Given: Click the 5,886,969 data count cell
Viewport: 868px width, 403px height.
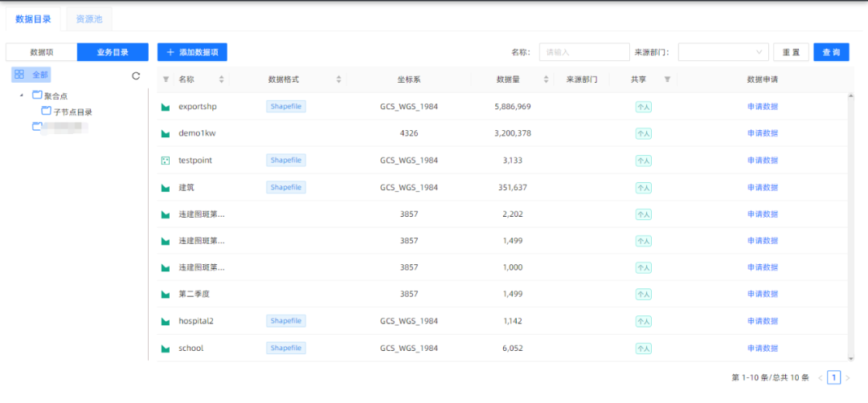Looking at the screenshot, I should pyautogui.click(x=513, y=107).
